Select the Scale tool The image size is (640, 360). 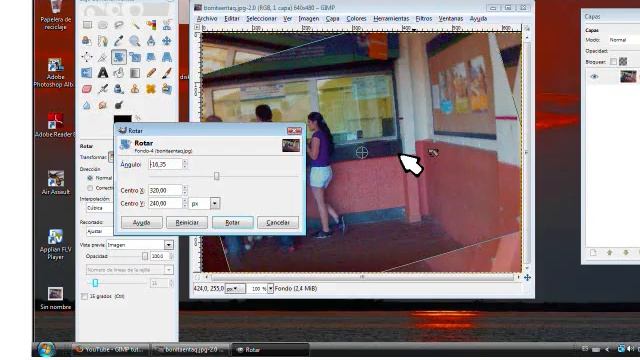pos(135,57)
